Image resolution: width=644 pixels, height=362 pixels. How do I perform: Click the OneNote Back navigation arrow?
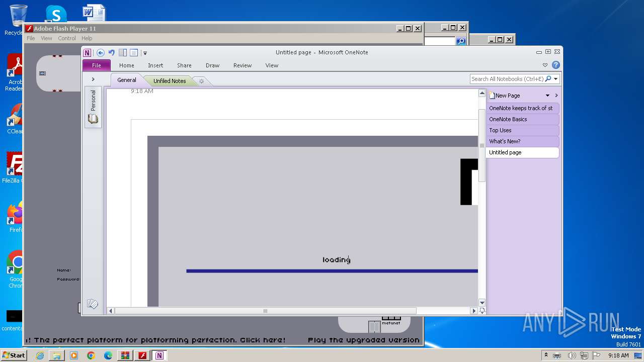coord(101,53)
